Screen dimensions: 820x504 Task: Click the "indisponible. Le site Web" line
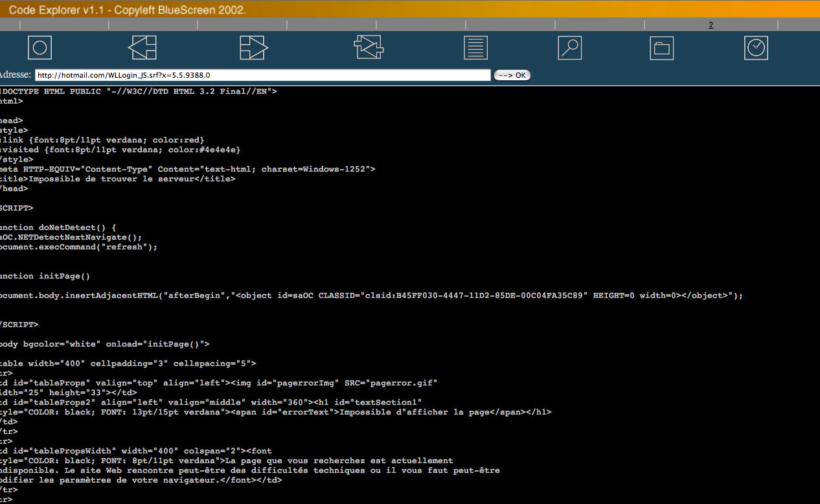[250, 470]
